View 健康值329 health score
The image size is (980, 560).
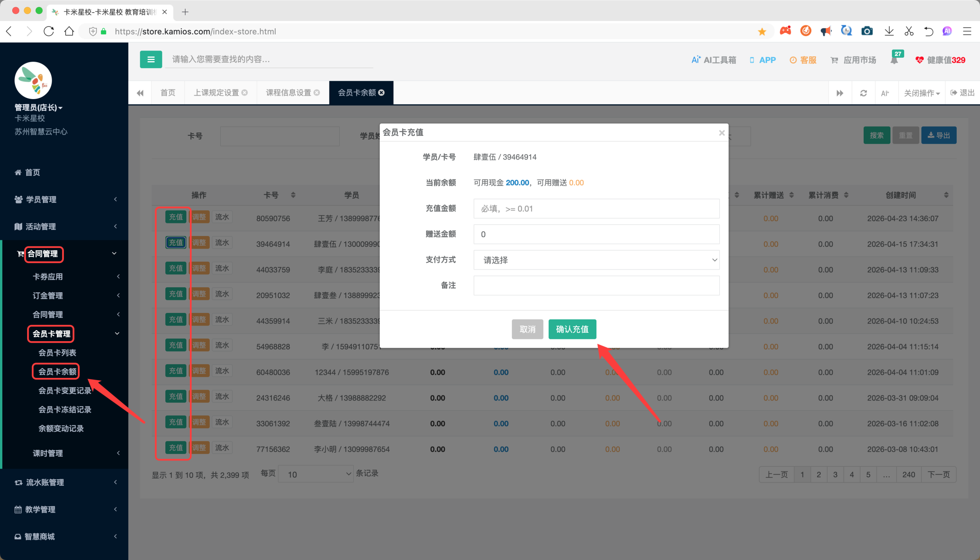click(x=940, y=60)
